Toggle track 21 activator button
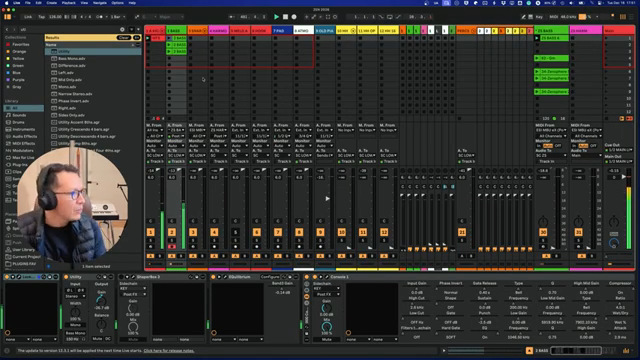This screenshot has width=640, height=360. 462,232
